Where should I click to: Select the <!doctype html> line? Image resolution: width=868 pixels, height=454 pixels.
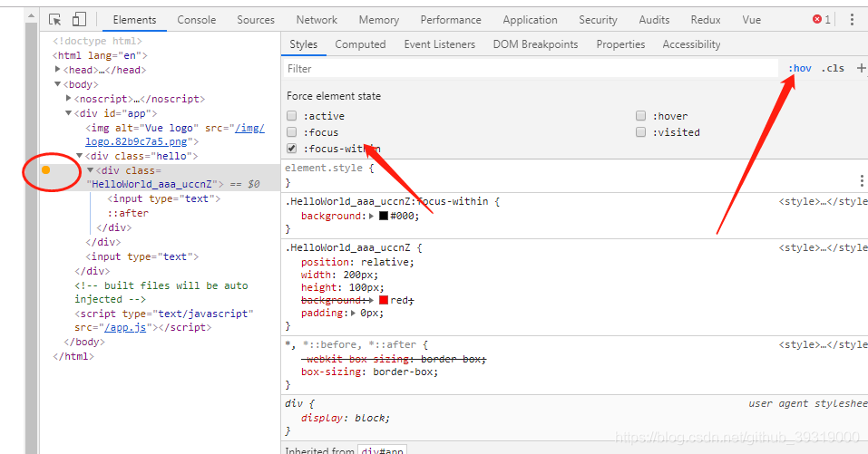coord(97,41)
